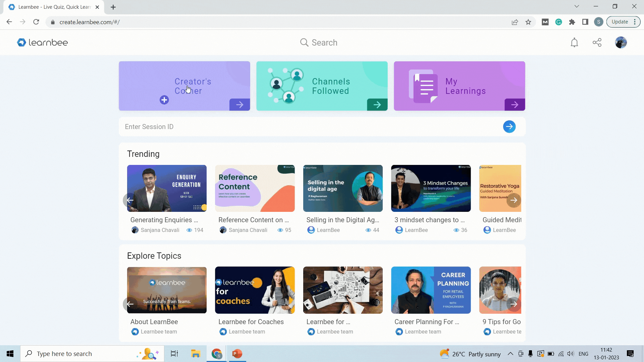Click the Explore Topics heading
This screenshot has height=362, width=644.
(x=154, y=256)
